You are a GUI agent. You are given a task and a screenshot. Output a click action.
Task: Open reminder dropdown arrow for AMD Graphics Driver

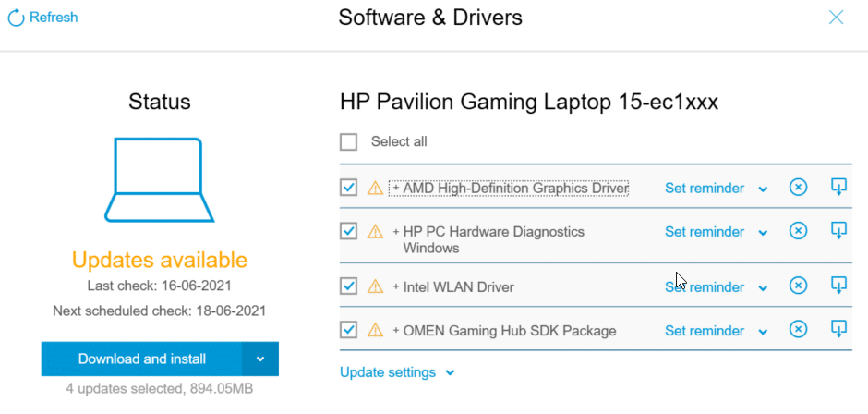763,189
